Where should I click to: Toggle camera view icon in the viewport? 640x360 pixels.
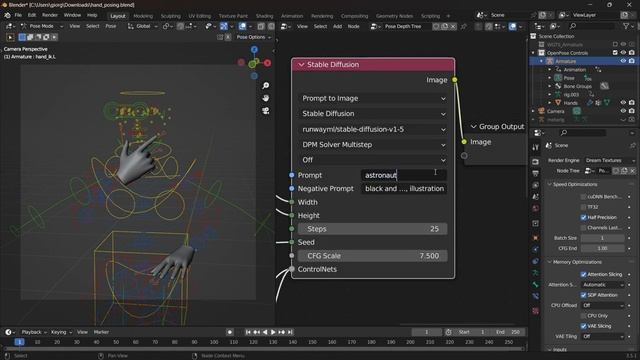[266, 111]
